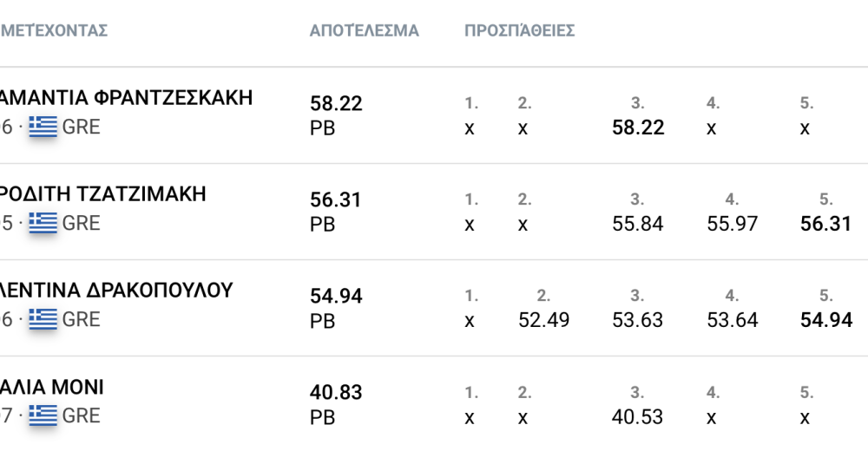This screenshot has height=451, width=868.
Task: Click the Greek flag beside ΜΟΝΙ
Action: pyautogui.click(x=43, y=415)
